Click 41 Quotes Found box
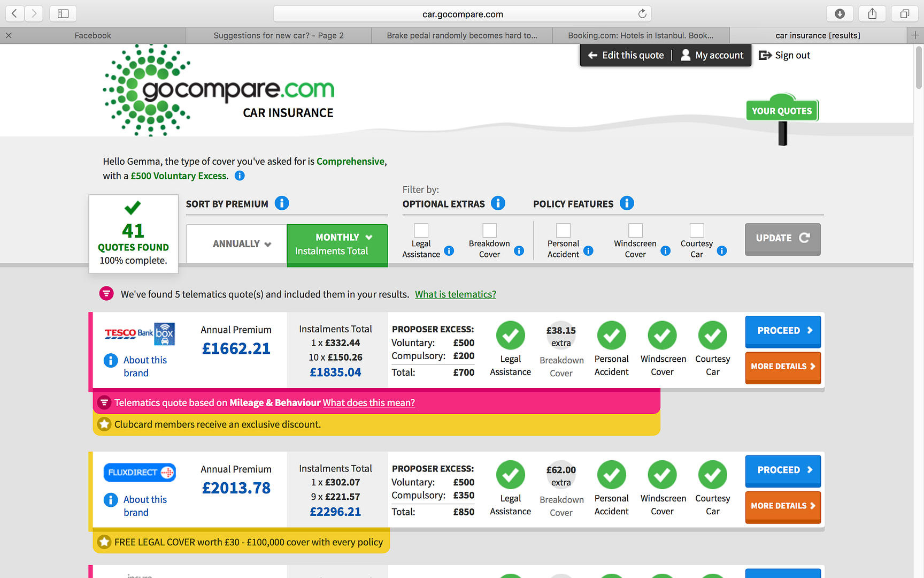 coord(133,234)
